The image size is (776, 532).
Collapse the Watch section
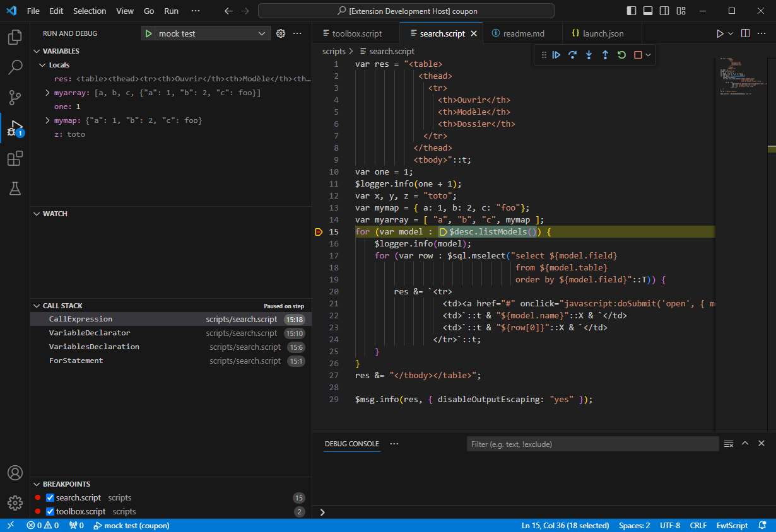[36, 214]
